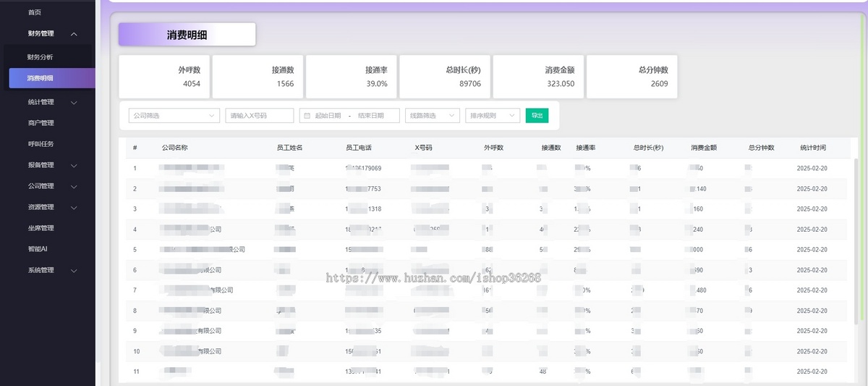Screen dimensions: 868x386
Task: Click the 外呼数 4054 summary card
Action: tap(164, 77)
